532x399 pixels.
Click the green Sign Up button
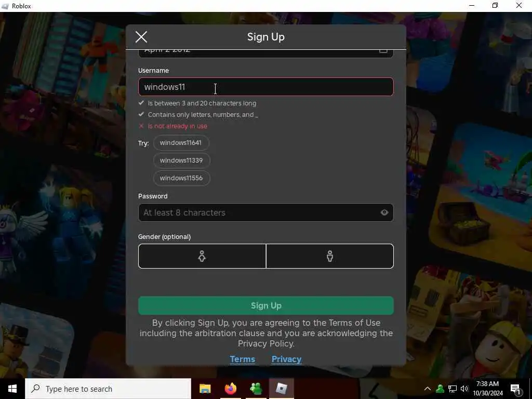click(x=265, y=305)
